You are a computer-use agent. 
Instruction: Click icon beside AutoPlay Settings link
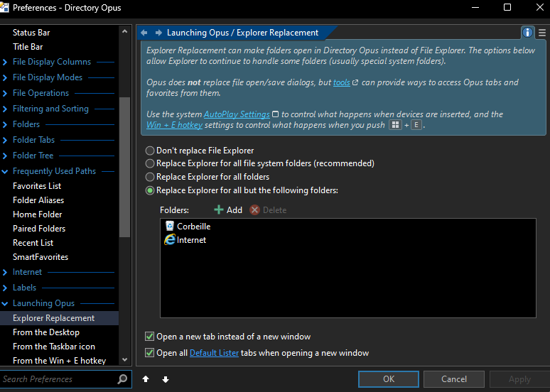(x=275, y=114)
